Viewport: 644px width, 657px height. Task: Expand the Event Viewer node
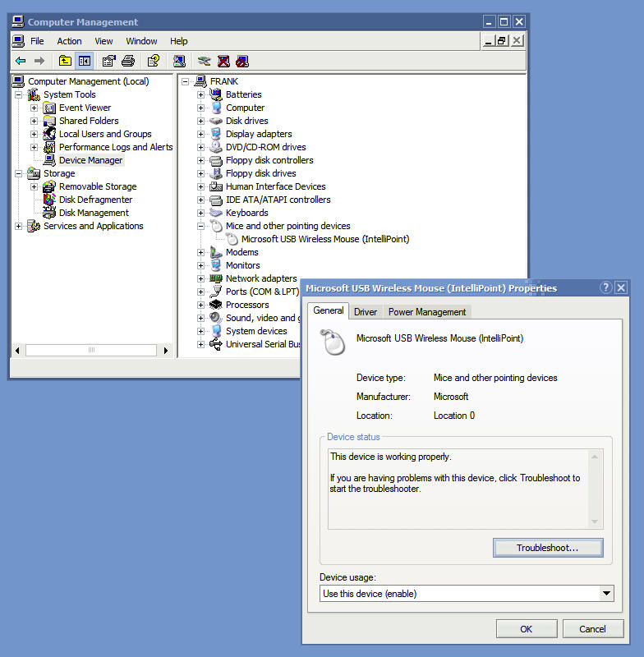coord(34,108)
